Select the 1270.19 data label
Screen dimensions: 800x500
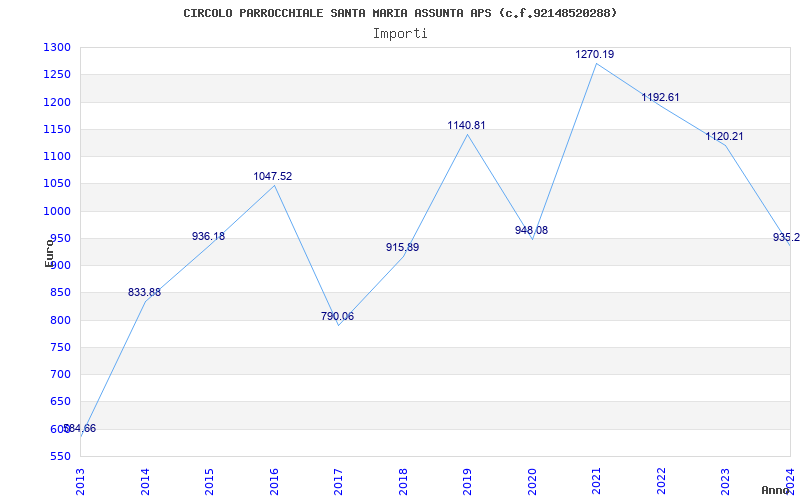point(595,54)
